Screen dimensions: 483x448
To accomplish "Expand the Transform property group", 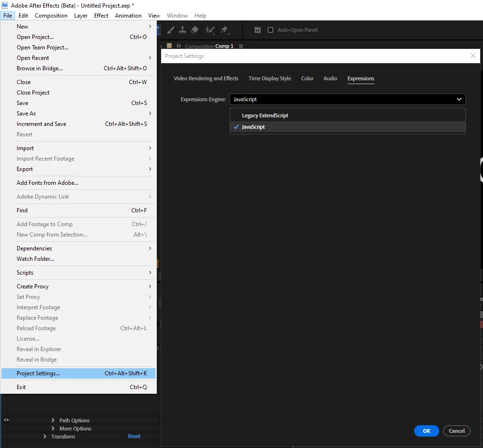I will click(x=45, y=436).
